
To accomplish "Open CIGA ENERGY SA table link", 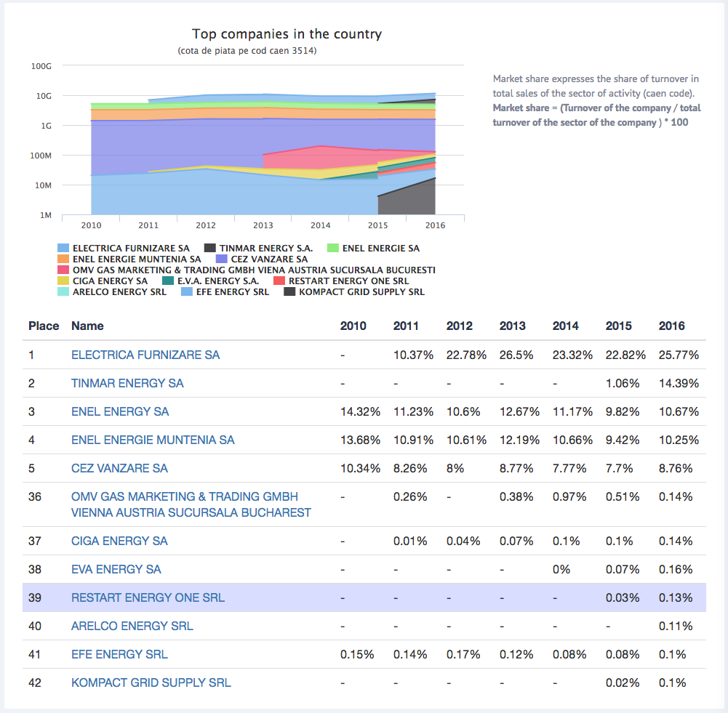I will click(x=119, y=541).
